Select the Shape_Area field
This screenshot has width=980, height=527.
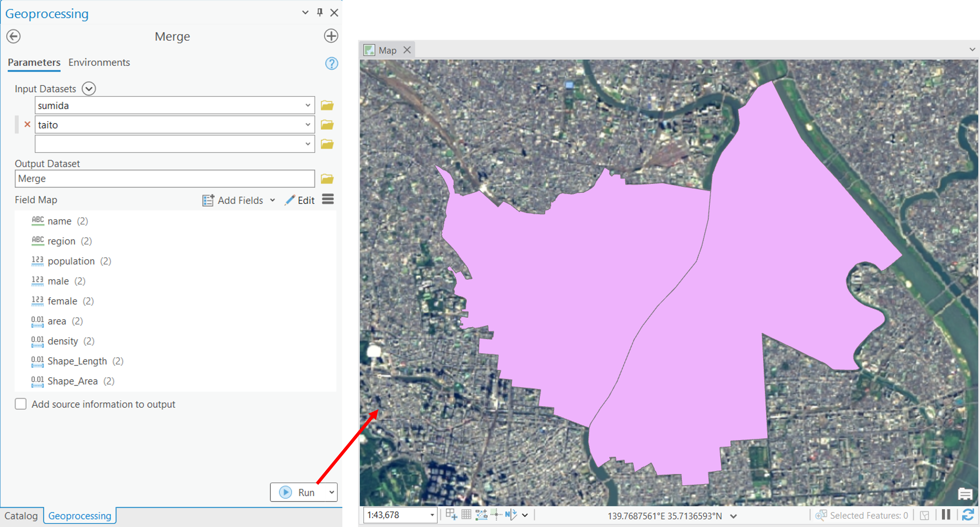73,381
